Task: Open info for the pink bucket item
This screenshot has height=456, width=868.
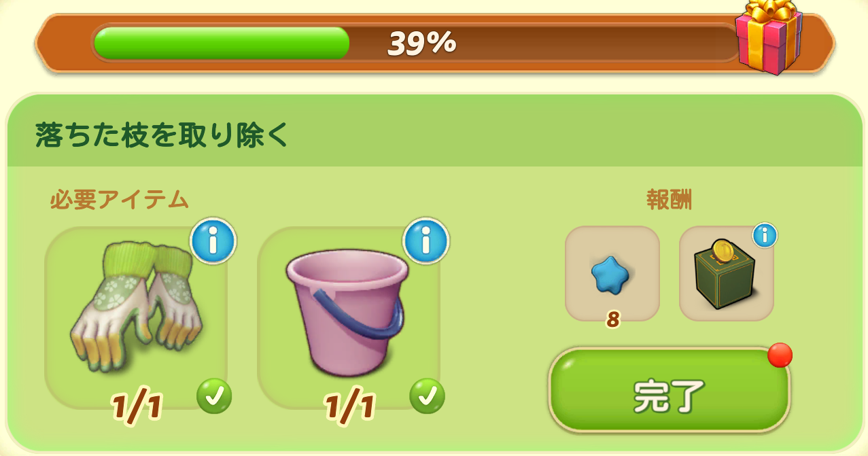Action: tap(426, 241)
